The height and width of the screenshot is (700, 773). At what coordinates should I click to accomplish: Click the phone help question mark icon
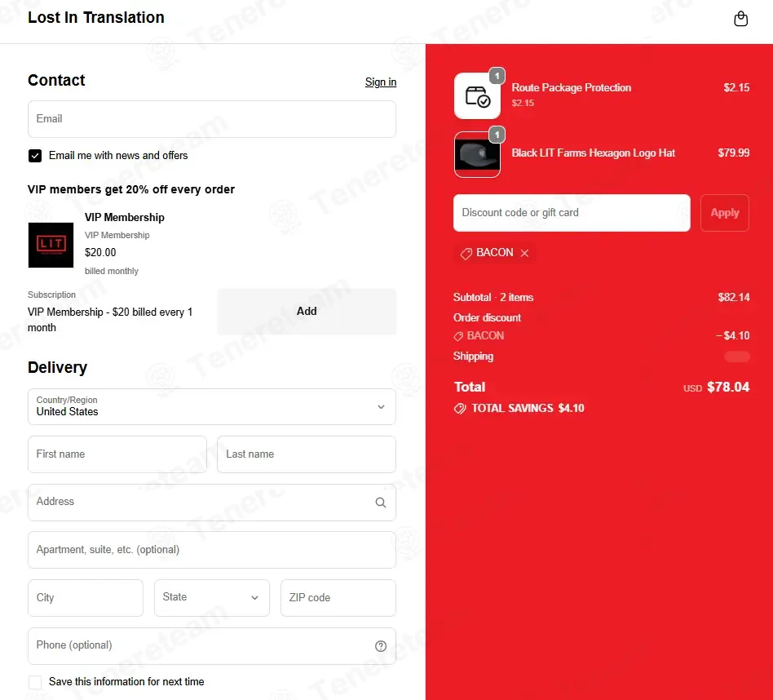(381, 645)
